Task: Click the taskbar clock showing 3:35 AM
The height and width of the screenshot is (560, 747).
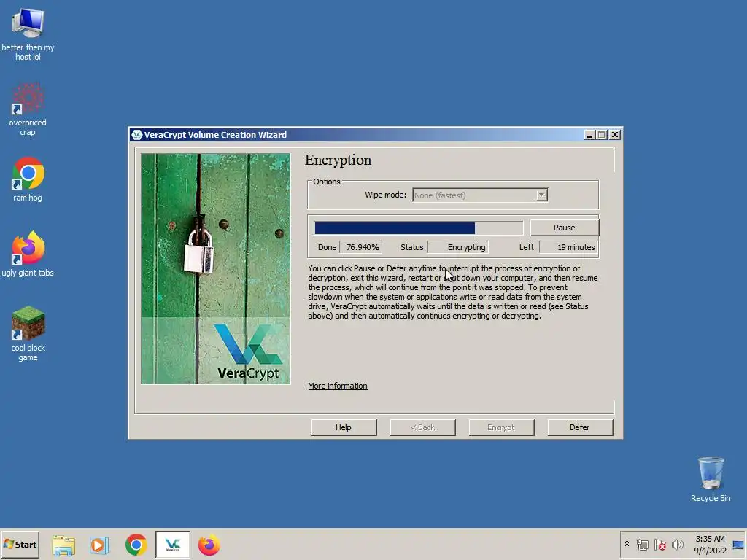Action: tap(710, 545)
